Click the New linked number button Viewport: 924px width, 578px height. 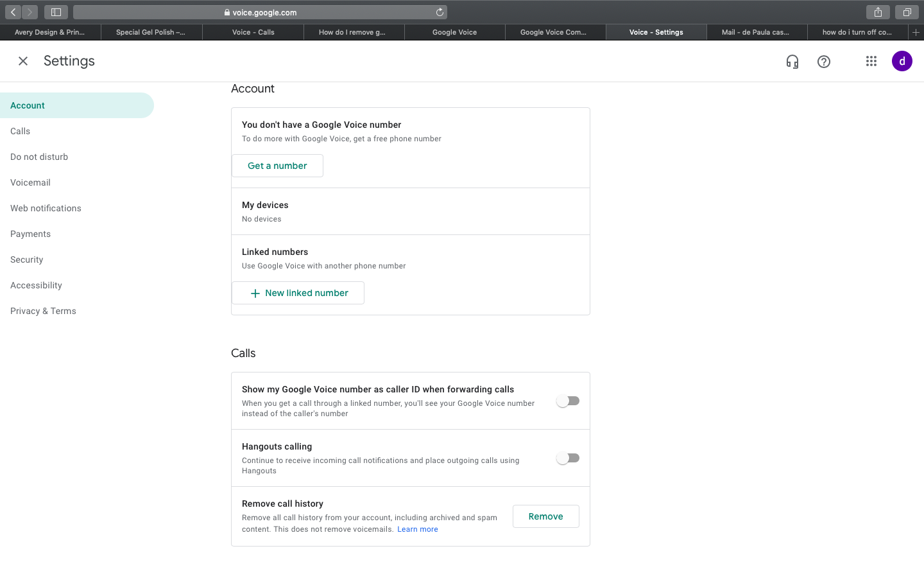[x=298, y=293]
